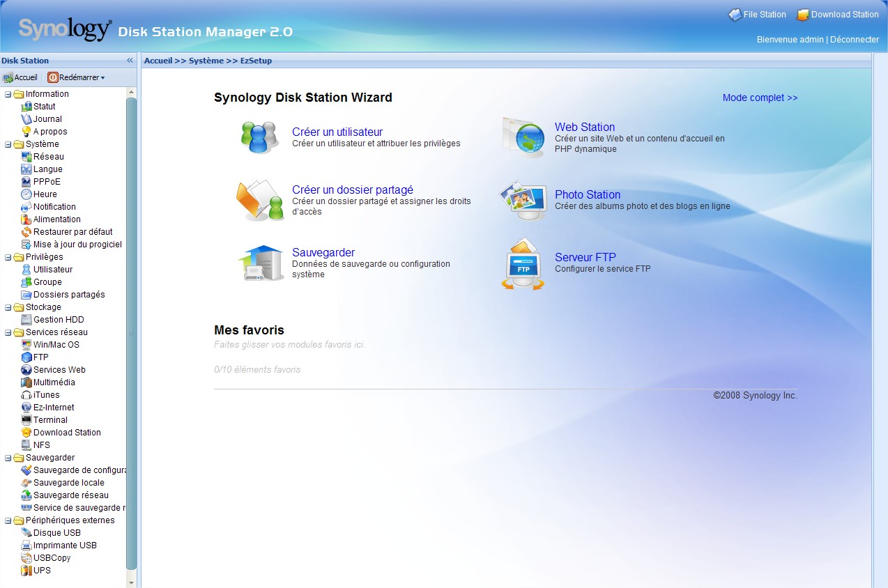888x588 pixels.
Task: Collapse the Périphériques externes tree folder
Action: coord(8,520)
